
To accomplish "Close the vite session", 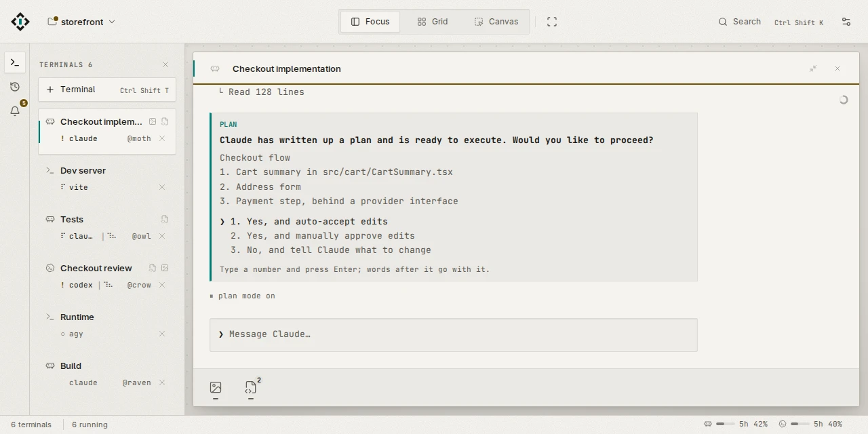I will tap(162, 187).
